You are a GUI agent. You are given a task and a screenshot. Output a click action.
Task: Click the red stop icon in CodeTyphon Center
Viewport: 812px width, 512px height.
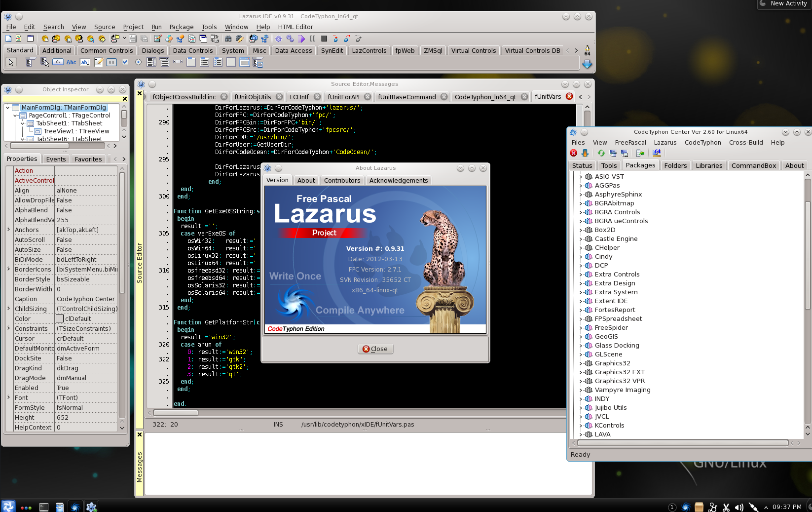[x=573, y=153]
